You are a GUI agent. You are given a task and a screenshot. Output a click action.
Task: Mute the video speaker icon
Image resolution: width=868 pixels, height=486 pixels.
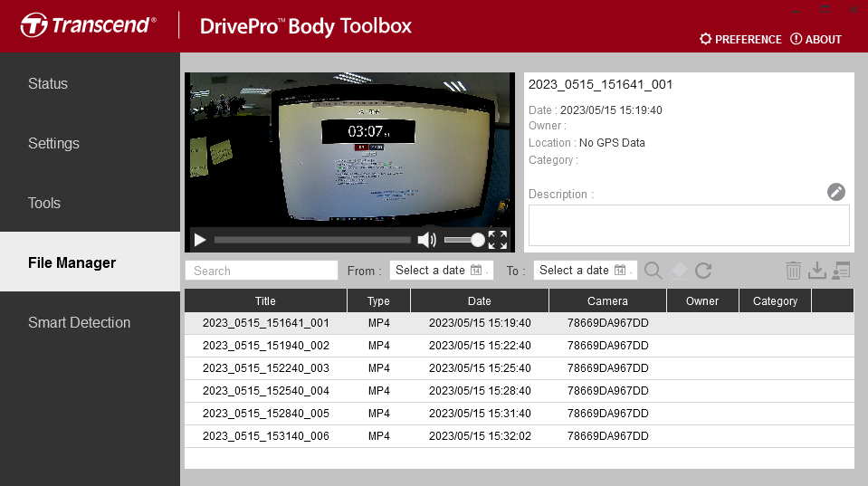coord(427,240)
